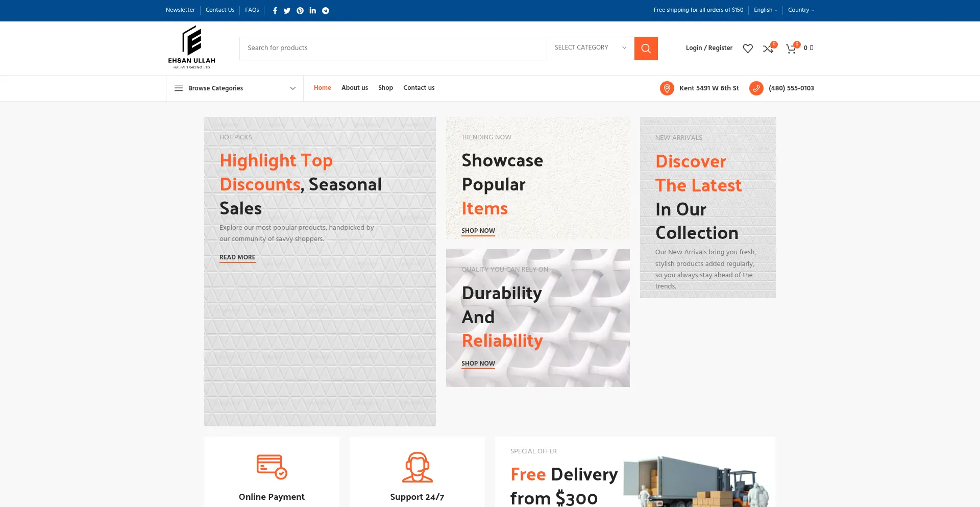Open the wishlist heart icon
Viewport: 980px width, 507px height.
tap(748, 49)
